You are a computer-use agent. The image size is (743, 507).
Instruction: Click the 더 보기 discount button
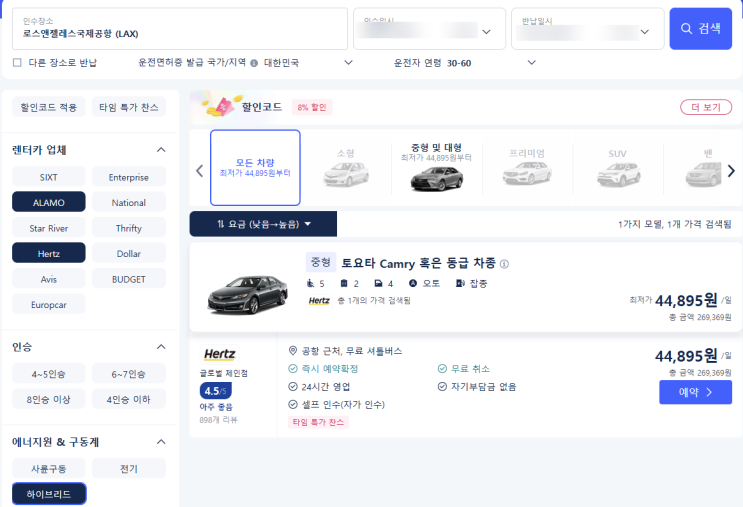pyautogui.click(x=706, y=107)
